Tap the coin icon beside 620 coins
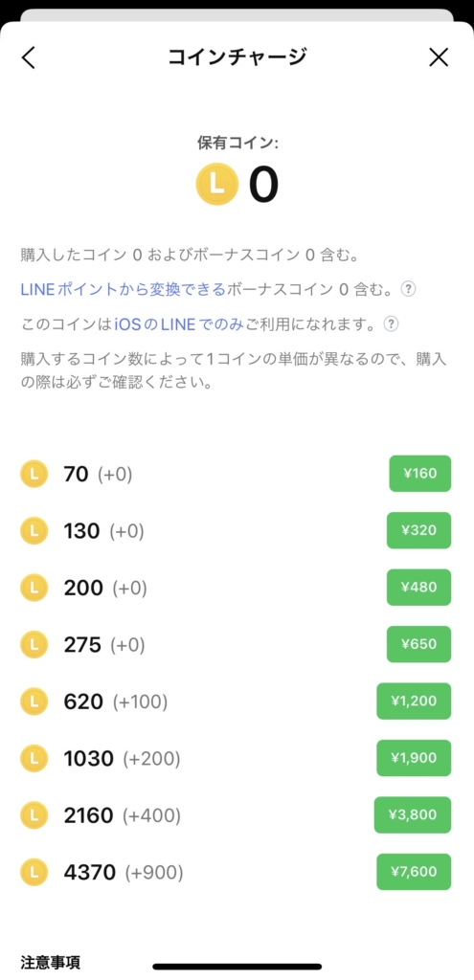 (x=34, y=702)
